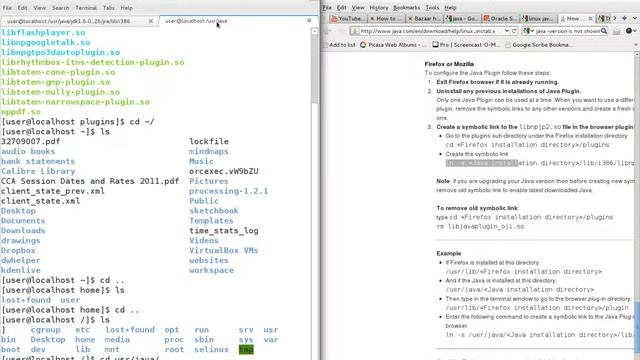The height and width of the screenshot is (360, 640).
Task: Switch to the 'java - Go...' browser tab
Action: [462, 19]
